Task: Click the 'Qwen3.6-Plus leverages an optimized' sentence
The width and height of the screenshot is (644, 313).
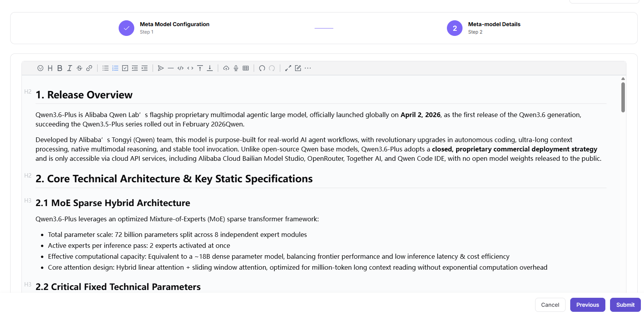Action: point(177,219)
